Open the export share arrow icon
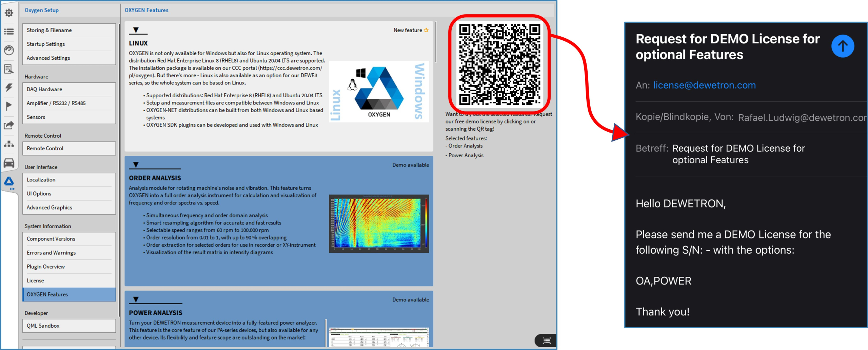 [x=9, y=125]
